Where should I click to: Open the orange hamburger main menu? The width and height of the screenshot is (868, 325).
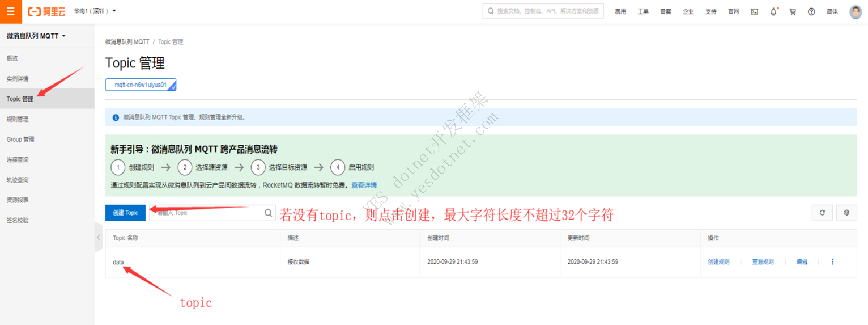tap(11, 11)
